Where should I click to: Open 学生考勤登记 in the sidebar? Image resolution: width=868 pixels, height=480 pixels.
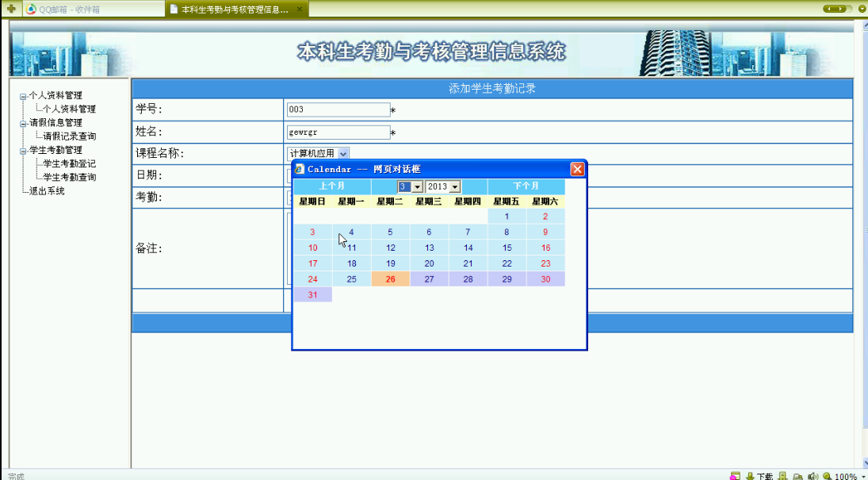click(69, 163)
